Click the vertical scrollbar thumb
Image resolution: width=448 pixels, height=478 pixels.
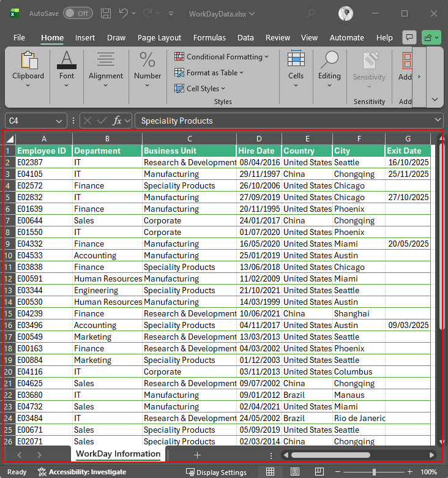441,236
